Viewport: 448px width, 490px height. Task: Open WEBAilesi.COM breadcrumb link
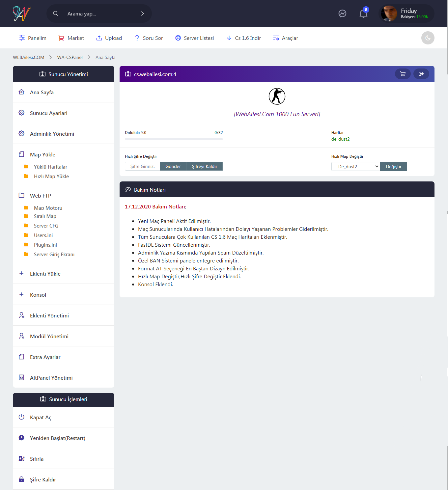pos(29,57)
